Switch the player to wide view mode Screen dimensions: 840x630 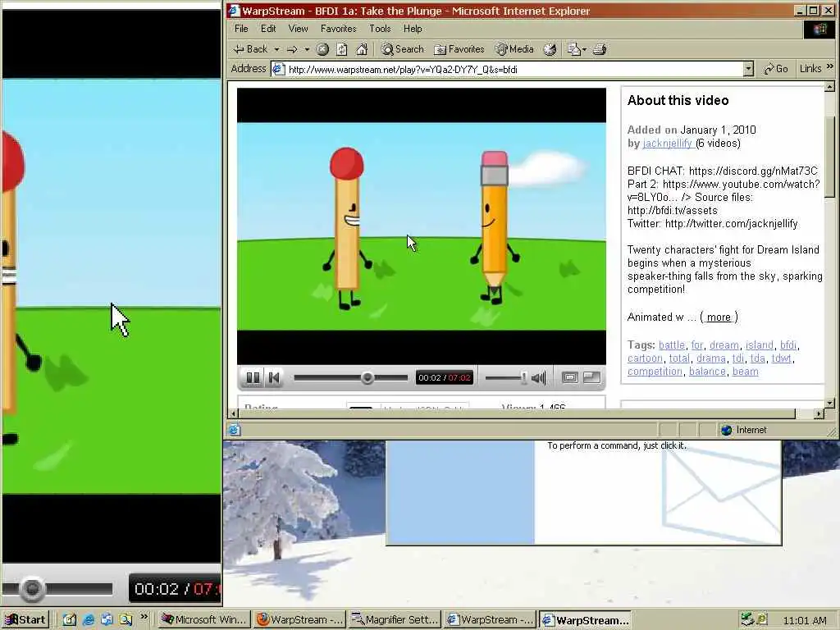pyautogui.click(x=570, y=377)
